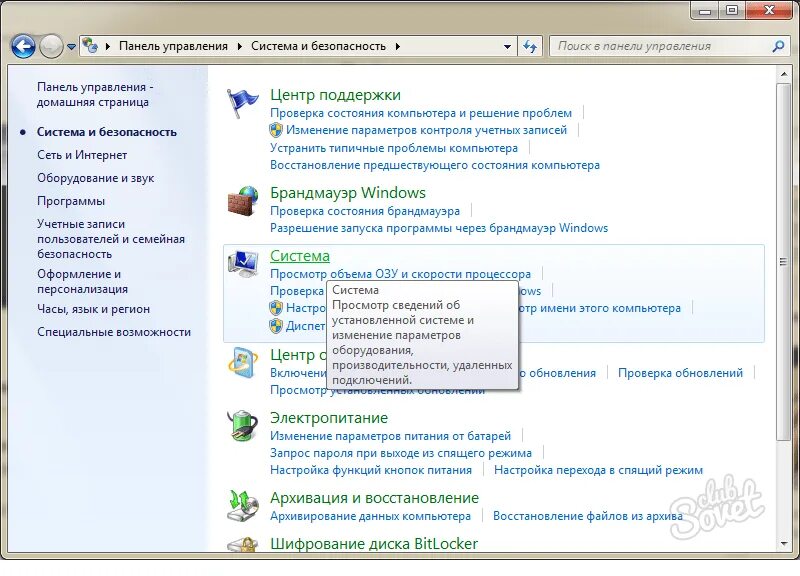Open Оборудование и звук category
This screenshot has width=800, height=576.
95,178
